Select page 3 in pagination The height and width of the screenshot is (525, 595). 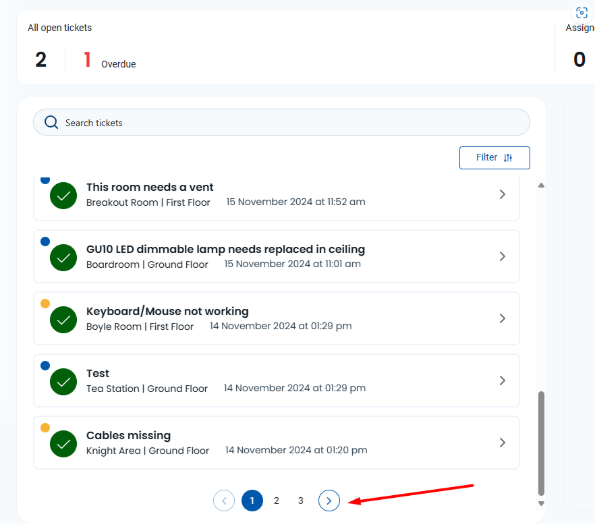[x=301, y=501]
